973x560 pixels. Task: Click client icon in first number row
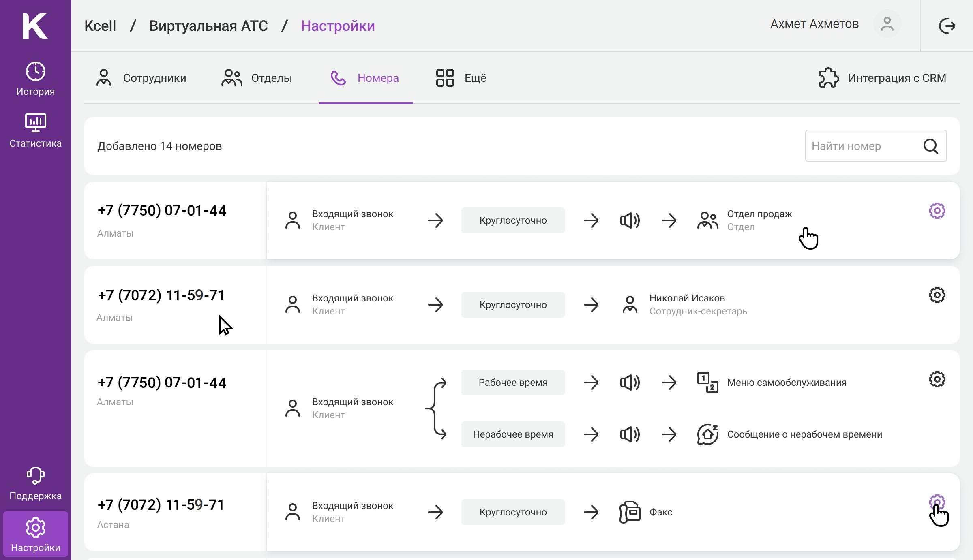click(293, 220)
